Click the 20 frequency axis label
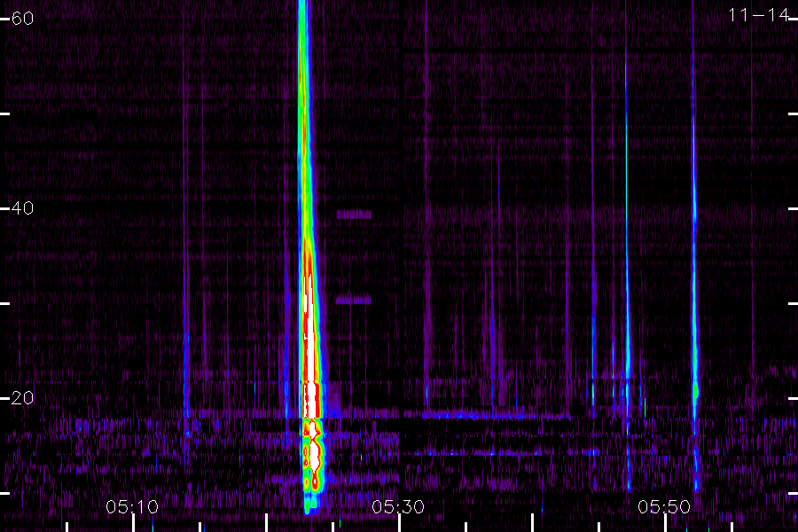This screenshot has width=798, height=532. [22, 397]
